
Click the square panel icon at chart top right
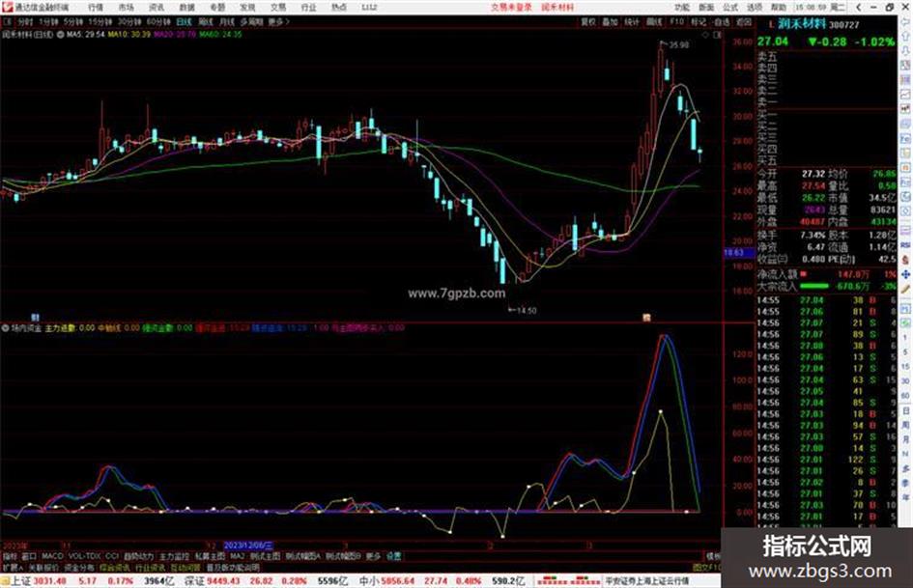(717, 35)
